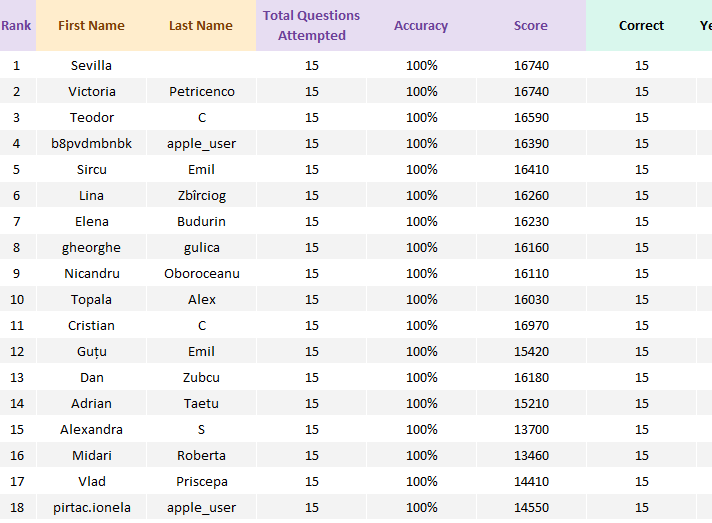Select the Total Questions Attempted header
This screenshot has height=523, width=712.
pos(311,26)
